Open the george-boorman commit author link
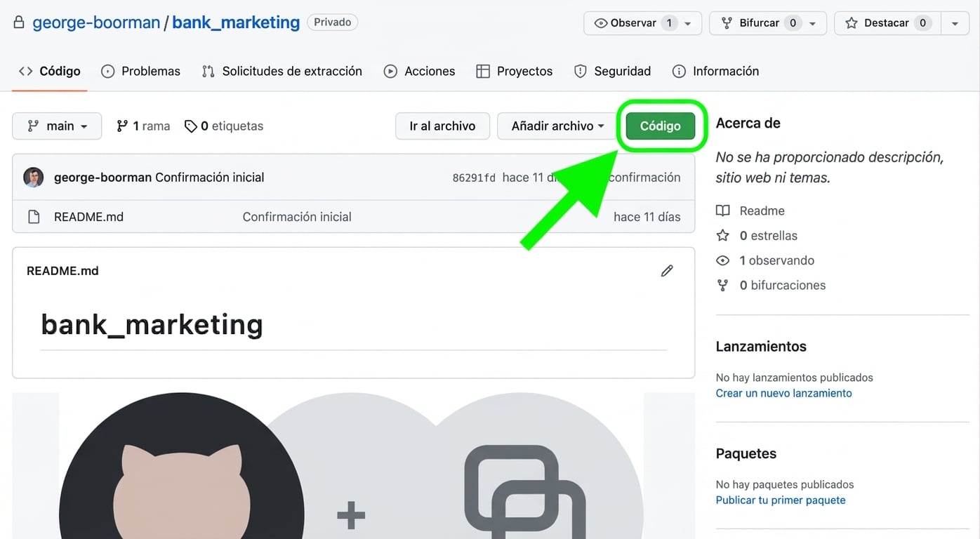Screen dimensions: 980x539 click(x=102, y=178)
